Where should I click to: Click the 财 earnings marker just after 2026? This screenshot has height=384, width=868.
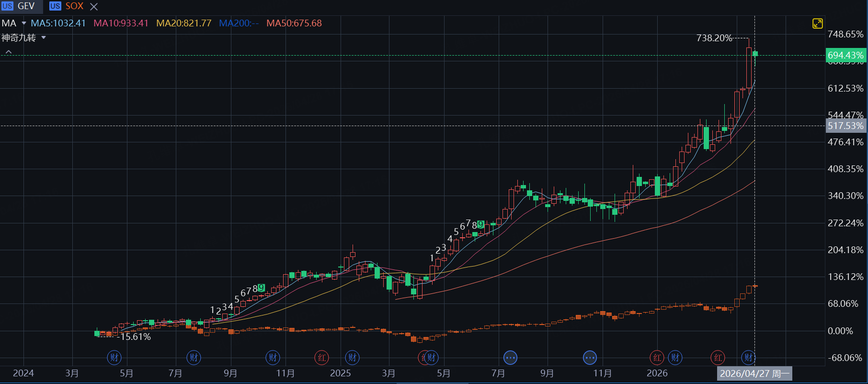[675, 357]
